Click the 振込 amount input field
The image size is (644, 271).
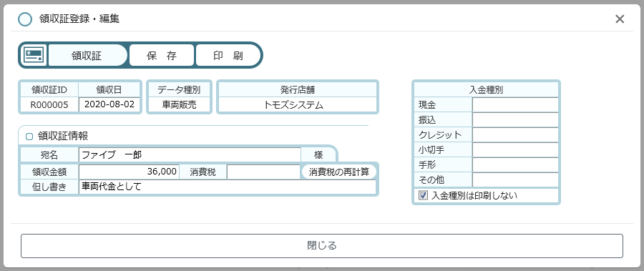point(515,120)
